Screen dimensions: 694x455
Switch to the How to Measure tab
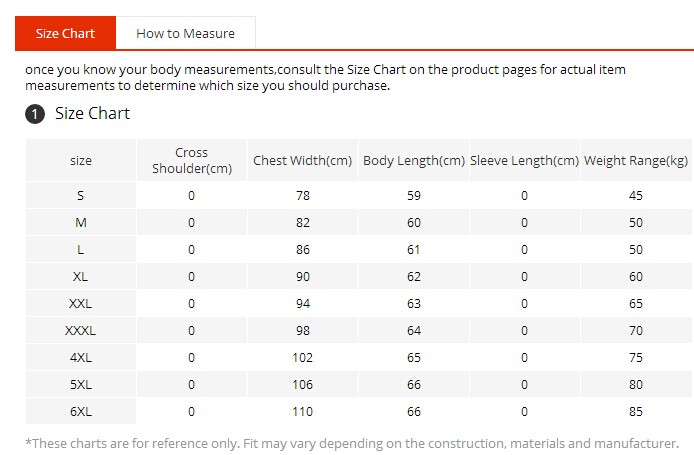pos(185,33)
